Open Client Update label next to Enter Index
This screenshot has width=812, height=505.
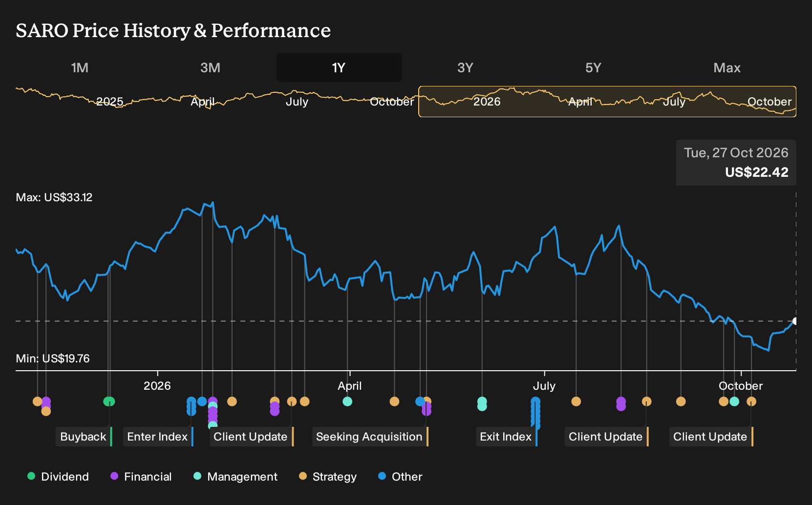[252, 437]
